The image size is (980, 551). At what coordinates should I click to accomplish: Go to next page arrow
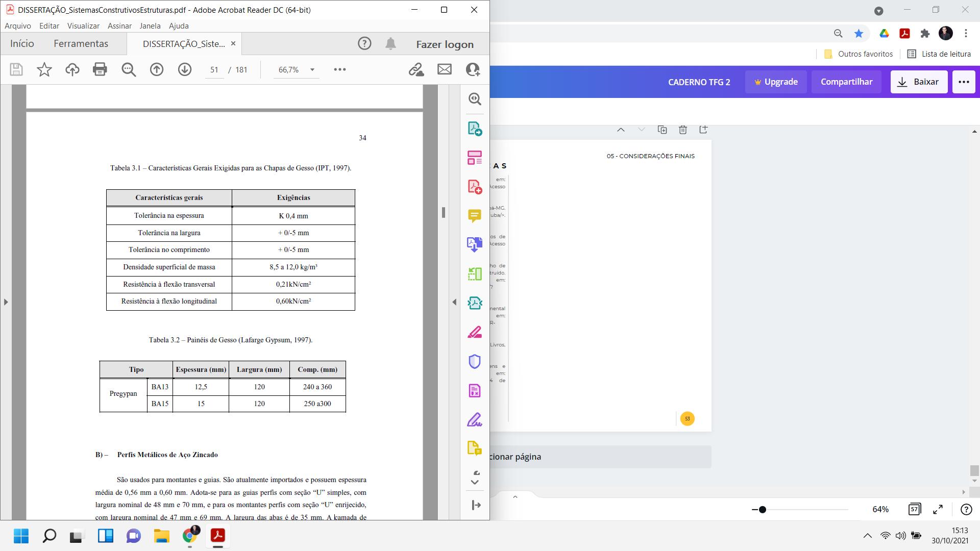[x=184, y=69]
